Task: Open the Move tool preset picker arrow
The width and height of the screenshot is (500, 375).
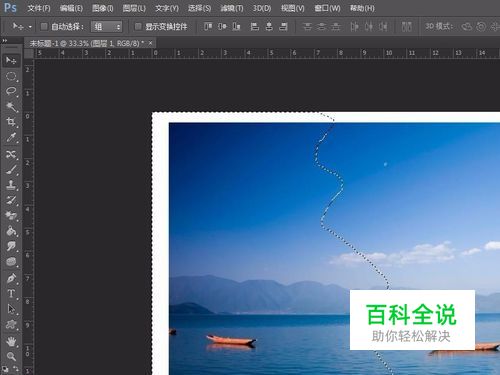Action: point(30,27)
